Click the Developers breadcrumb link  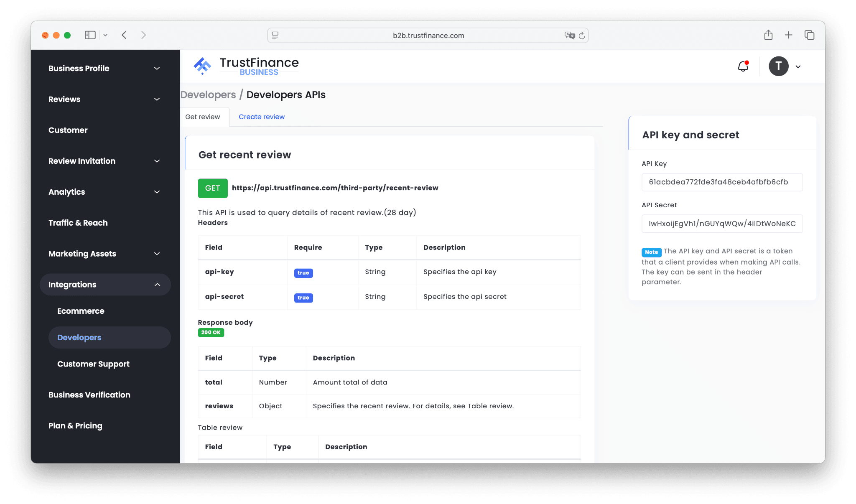pos(208,95)
